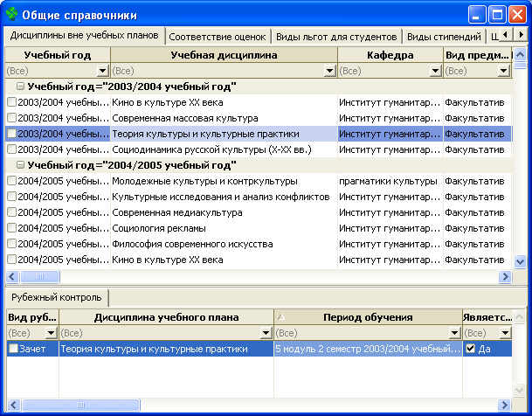Sort by Период обучения column header
The image size is (532, 416).
[368, 317]
